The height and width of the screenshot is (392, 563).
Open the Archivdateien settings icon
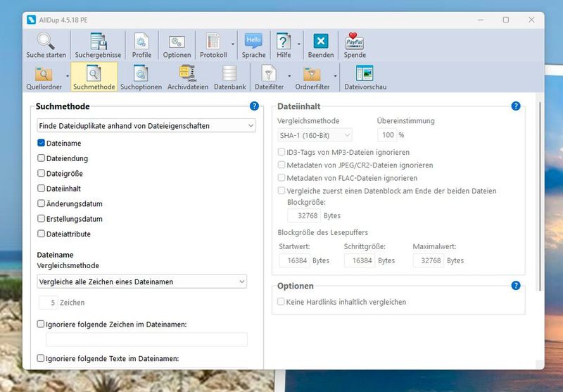[x=187, y=75]
